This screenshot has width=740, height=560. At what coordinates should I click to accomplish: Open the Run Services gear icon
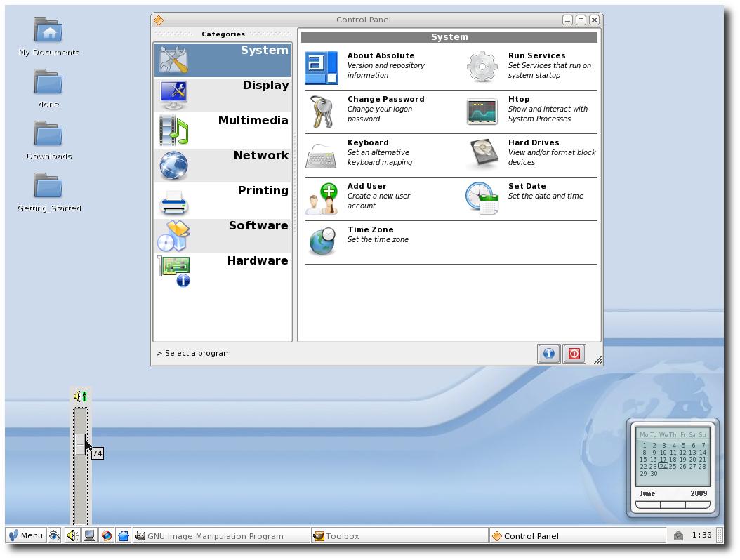[x=482, y=67]
